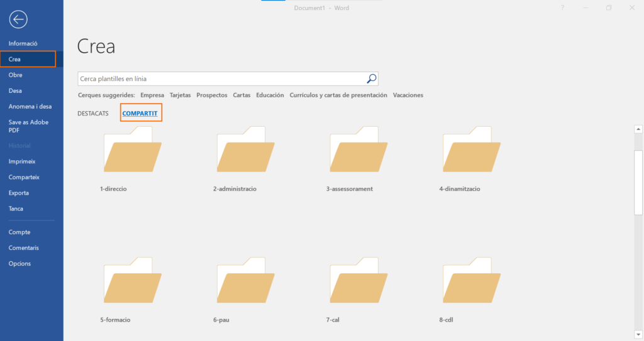Screen dimensions: 644x341
Task: Open the 1-direccio folder
Action: coord(132,151)
